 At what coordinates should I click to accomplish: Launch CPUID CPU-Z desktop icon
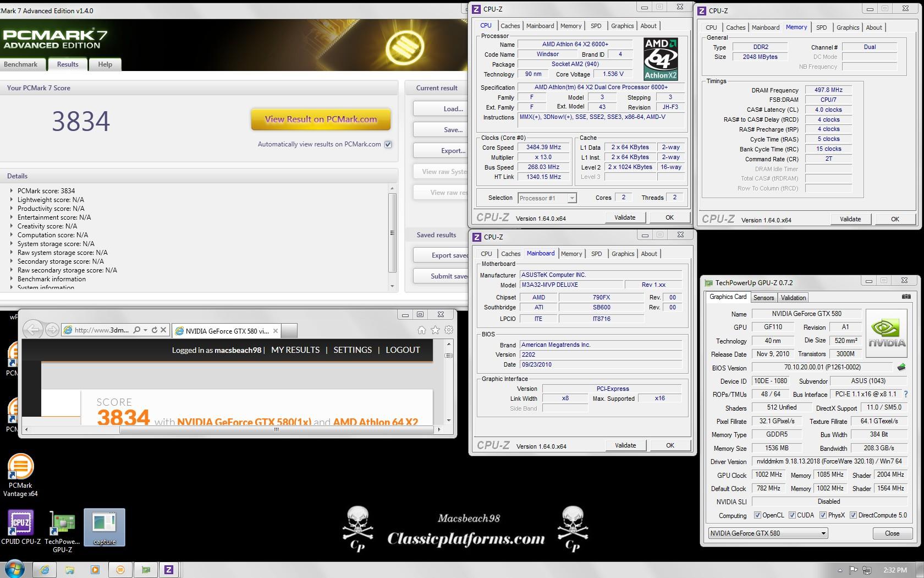[21, 527]
